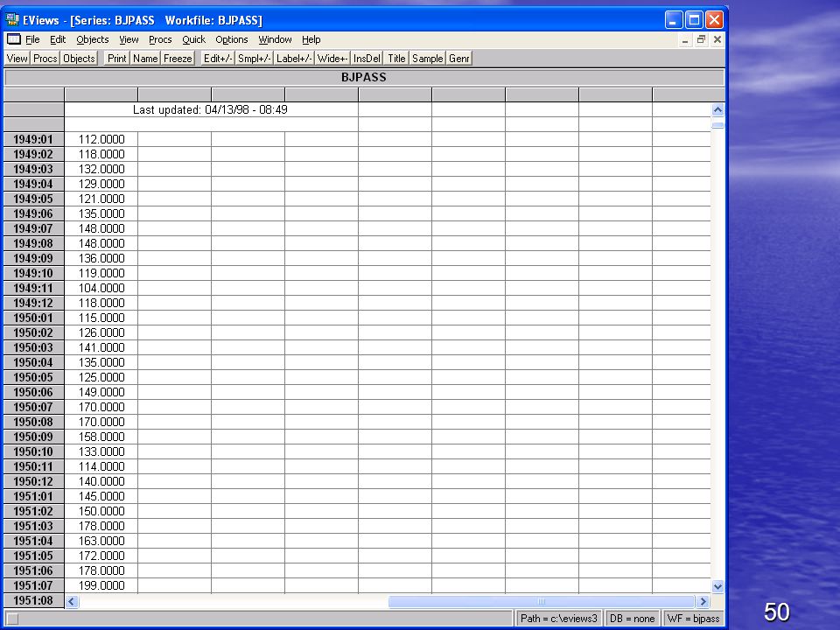The height and width of the screenshot is (630, 840).
Task: Click the vertical scrollbar up arrow
Action: pos(717,110)
